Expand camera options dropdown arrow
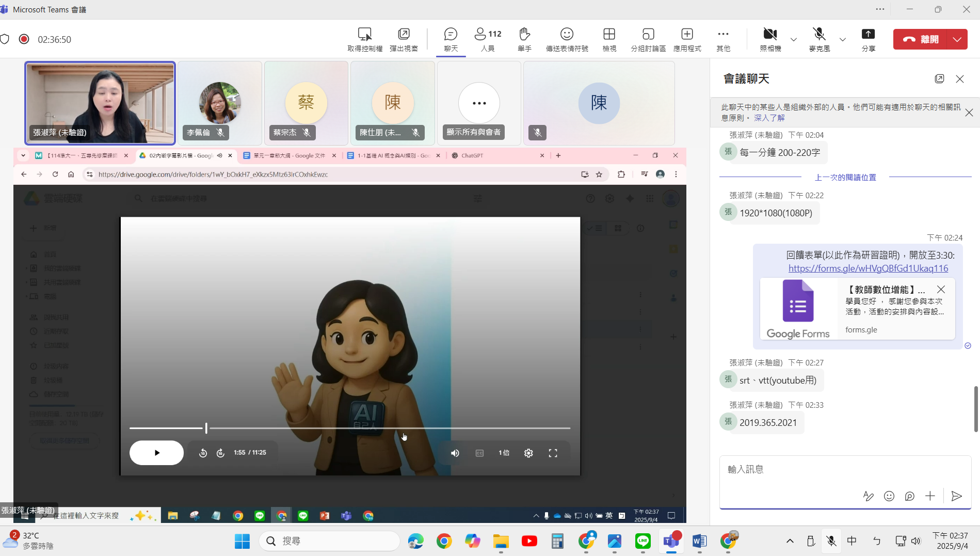This screenshot has height=556, width=980. (794, 39)
